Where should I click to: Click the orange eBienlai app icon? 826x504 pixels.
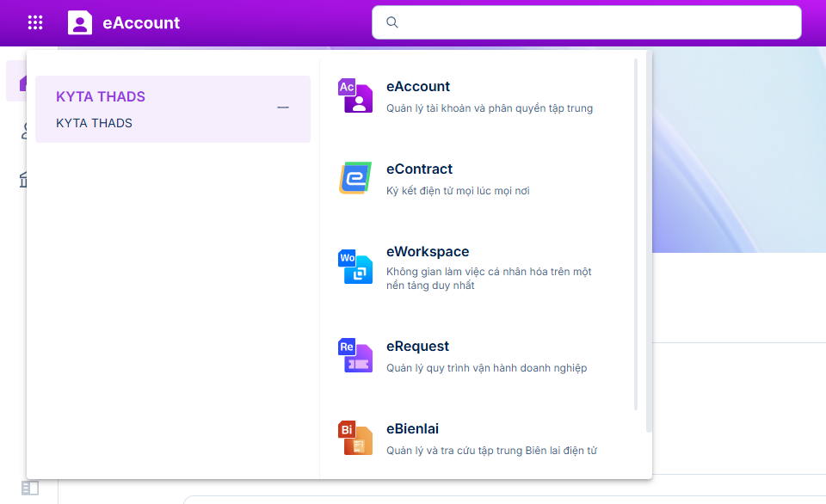pyautogui.click(x=355, y=438)
